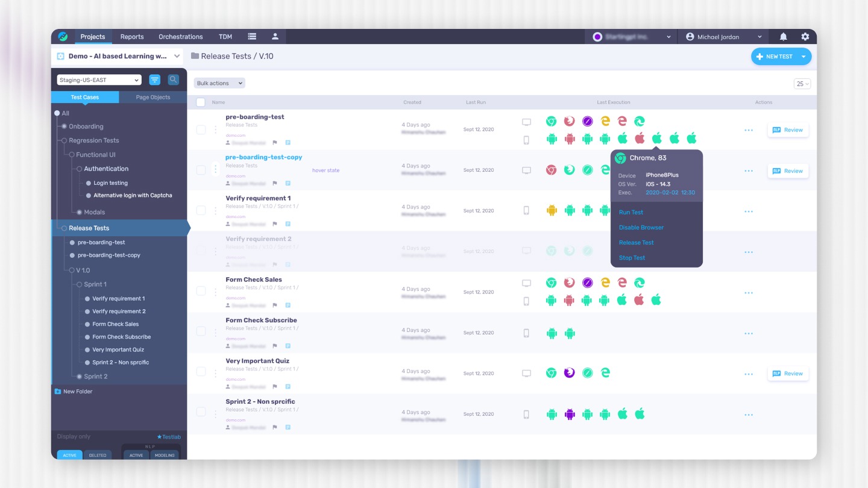Open three-dot actions for Form Check Sales
The image size is (868, 488).
tap(749, 293)
